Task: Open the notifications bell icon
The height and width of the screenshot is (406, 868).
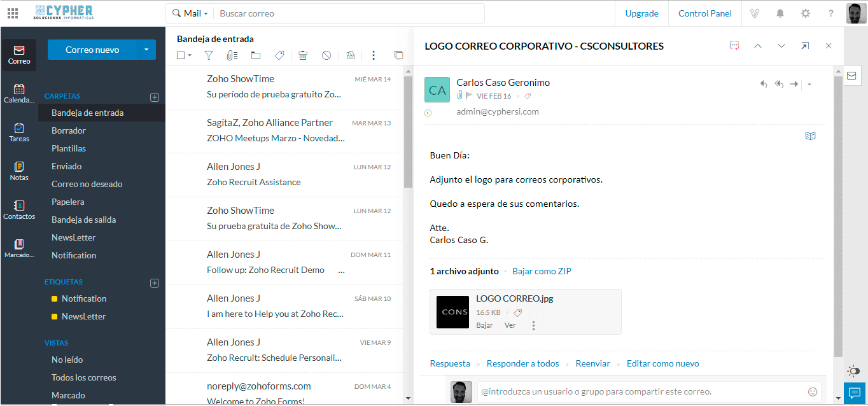Action: point(780,13)
